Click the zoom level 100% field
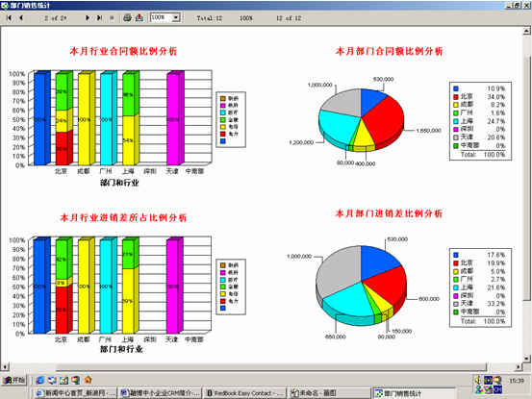The height and width of the screenshot is (399, 532). pyautogui.click(x=162, y=17)
